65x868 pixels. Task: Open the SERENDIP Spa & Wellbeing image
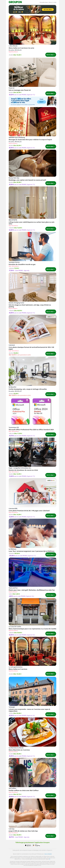[x=32, y=122]
